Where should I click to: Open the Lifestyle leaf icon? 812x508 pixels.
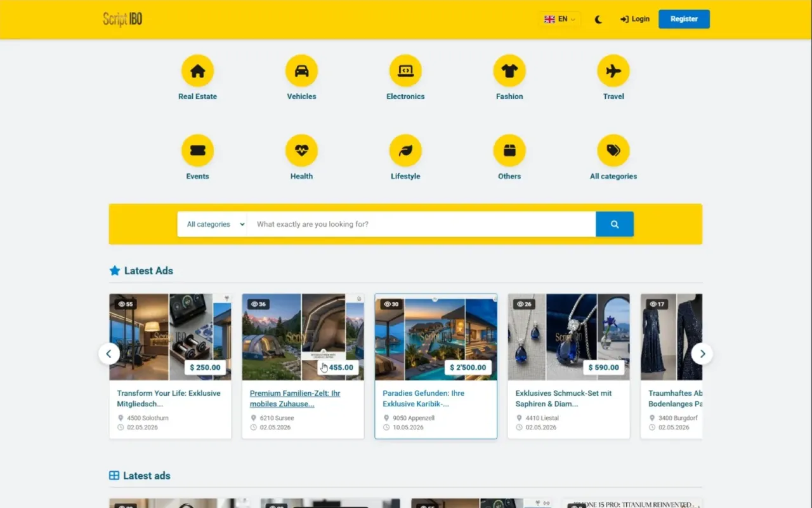[405, 150]
